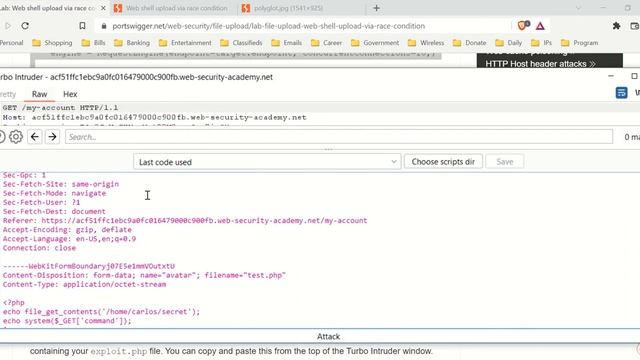Open browser extensions puzzle icon
Screen dimensions: 640x360
[616, 26]
